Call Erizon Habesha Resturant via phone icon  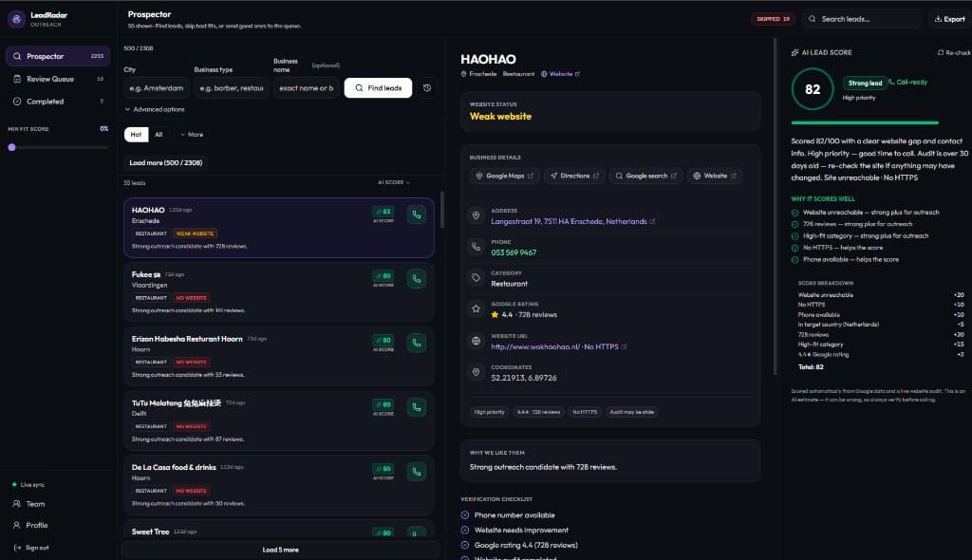coord(417,343)
